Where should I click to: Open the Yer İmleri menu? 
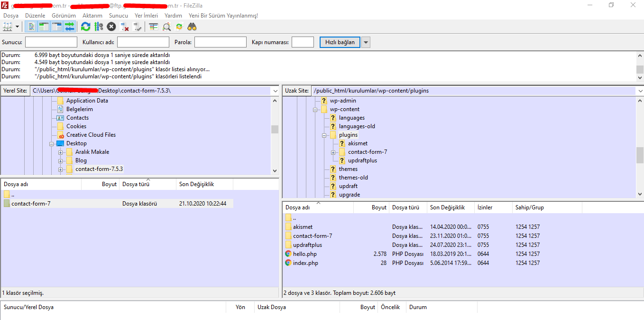[x=146, y=16]
